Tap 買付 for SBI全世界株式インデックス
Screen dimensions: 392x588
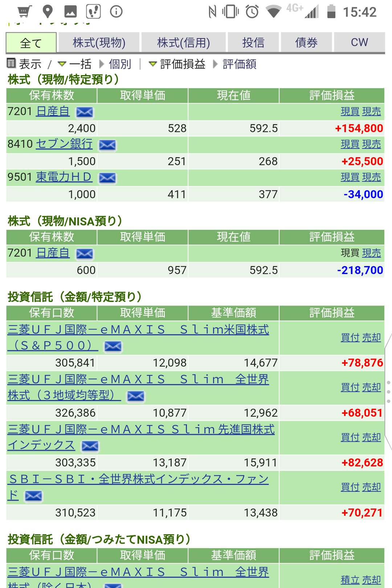(x=350, y=487)
